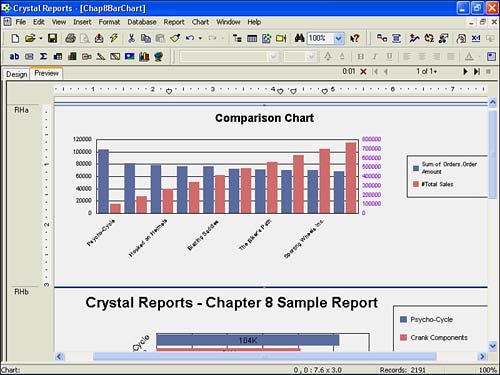The image size is (500, 375).
Task: Expand the undo history dropdown arrow
Action: tap(200, 38)
